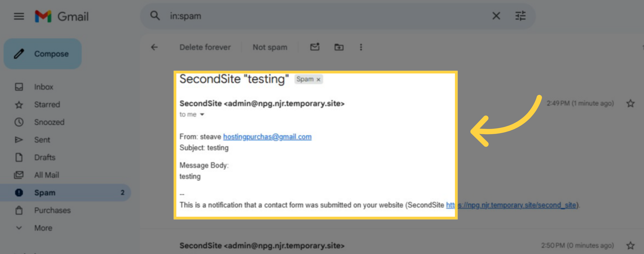644x254 pixels.
Task: Open the hostingpurchas@gmail.com link
Action: click(x=267, y=137)
